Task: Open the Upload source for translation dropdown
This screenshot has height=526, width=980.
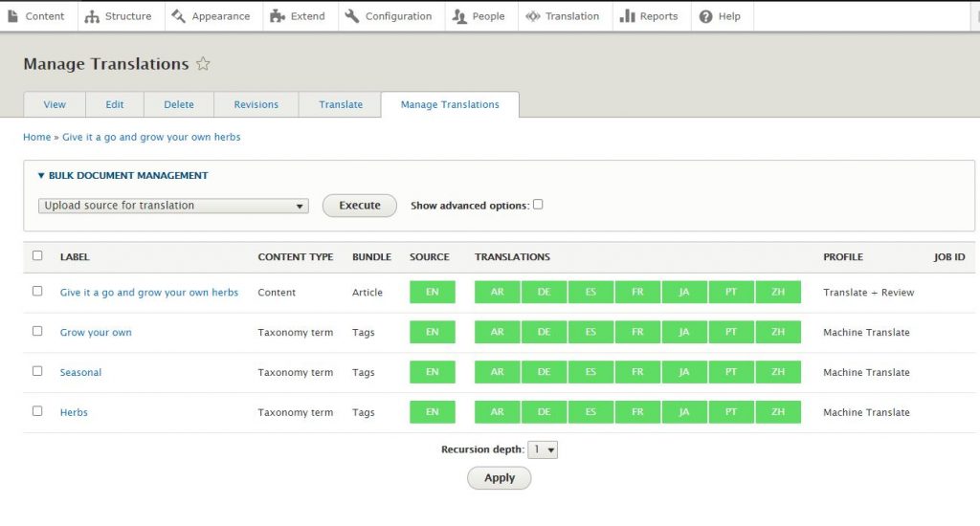Action: pos(174,206)
